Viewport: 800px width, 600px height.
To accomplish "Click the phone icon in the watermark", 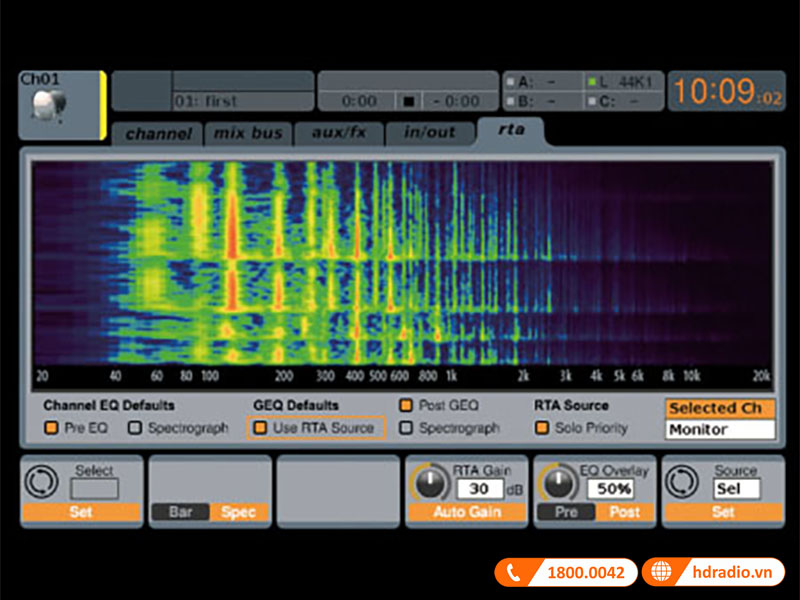I will coord(514,573).
